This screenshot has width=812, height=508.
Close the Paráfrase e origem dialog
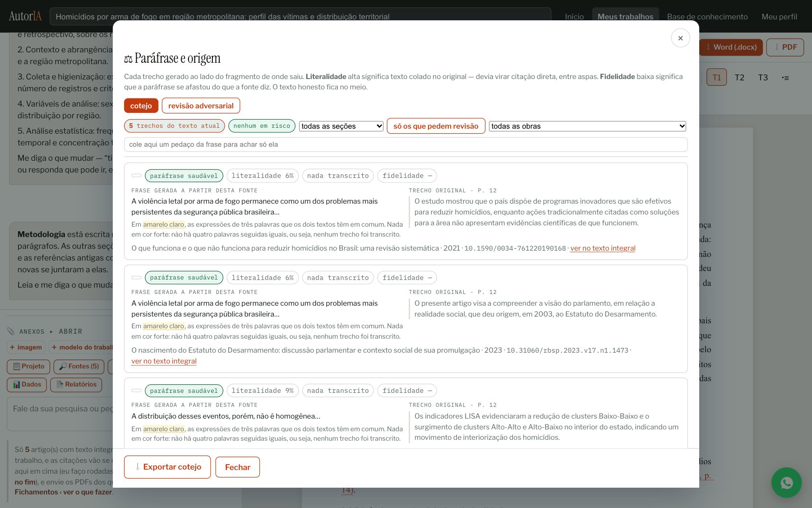tap(680, 38)
